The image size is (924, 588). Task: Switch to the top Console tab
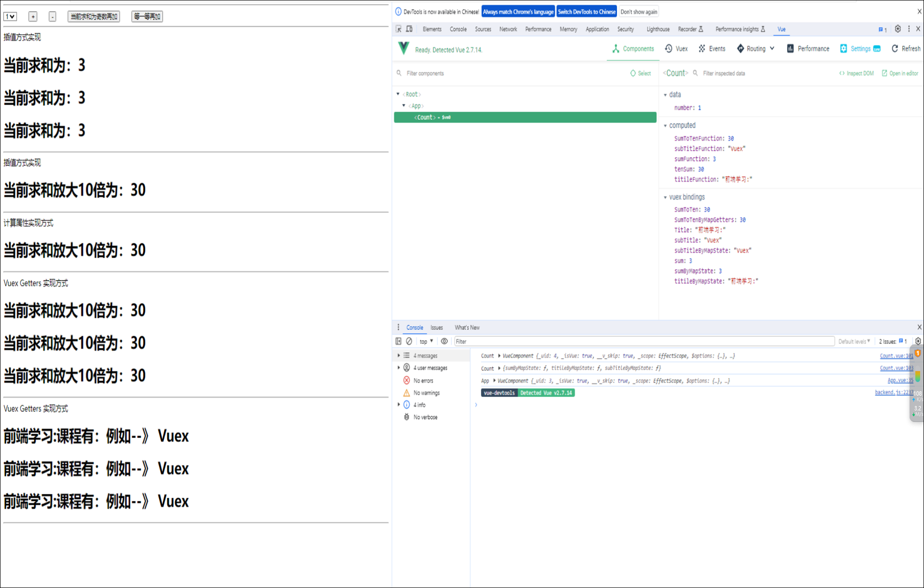458,29
